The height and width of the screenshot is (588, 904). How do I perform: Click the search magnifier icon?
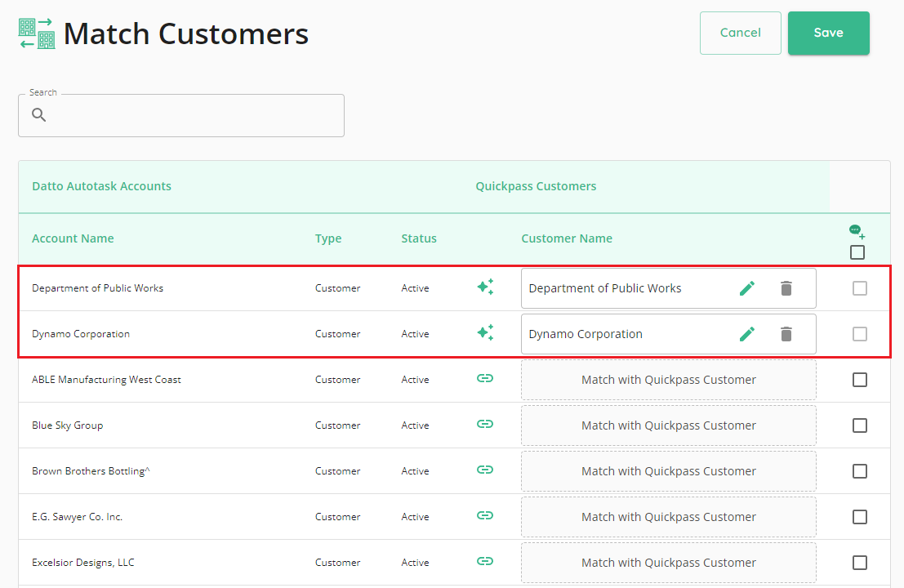[x=38, y=114]
